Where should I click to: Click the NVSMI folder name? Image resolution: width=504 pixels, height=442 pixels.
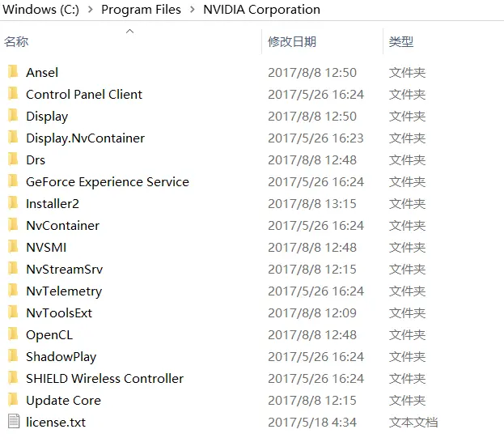click(46, 248)
